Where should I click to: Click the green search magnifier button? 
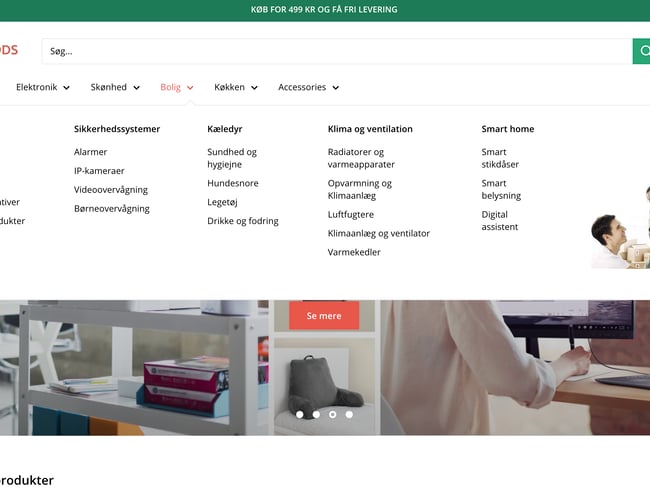(641, 51)
